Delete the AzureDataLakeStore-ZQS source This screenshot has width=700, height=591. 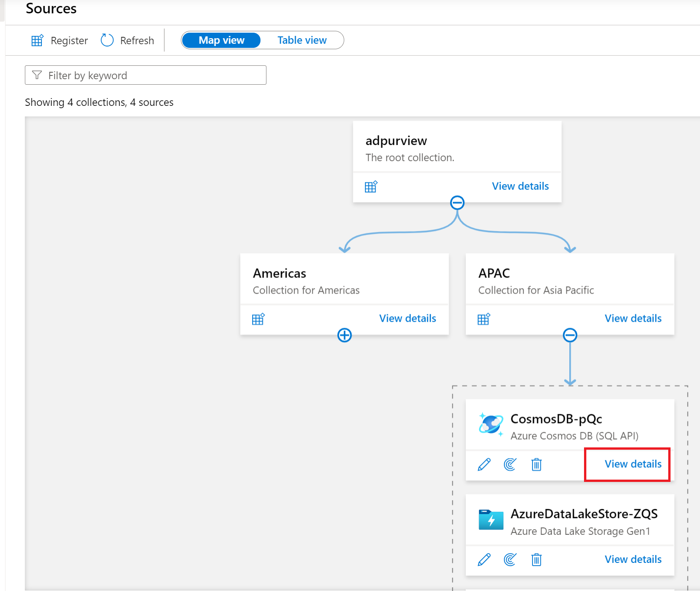tap(536, 560)
